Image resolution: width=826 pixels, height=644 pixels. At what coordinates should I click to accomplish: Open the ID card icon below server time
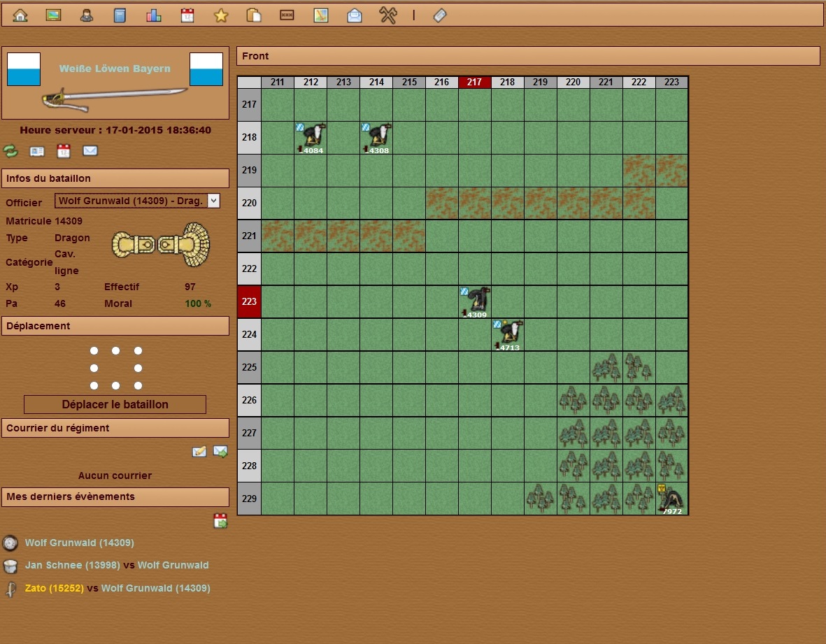tap(37, 151)
